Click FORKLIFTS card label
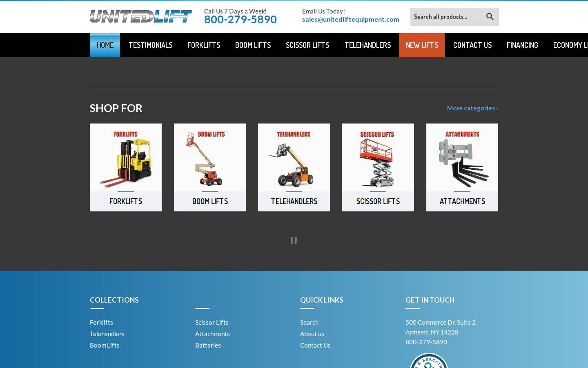 [x=126, y=201]
